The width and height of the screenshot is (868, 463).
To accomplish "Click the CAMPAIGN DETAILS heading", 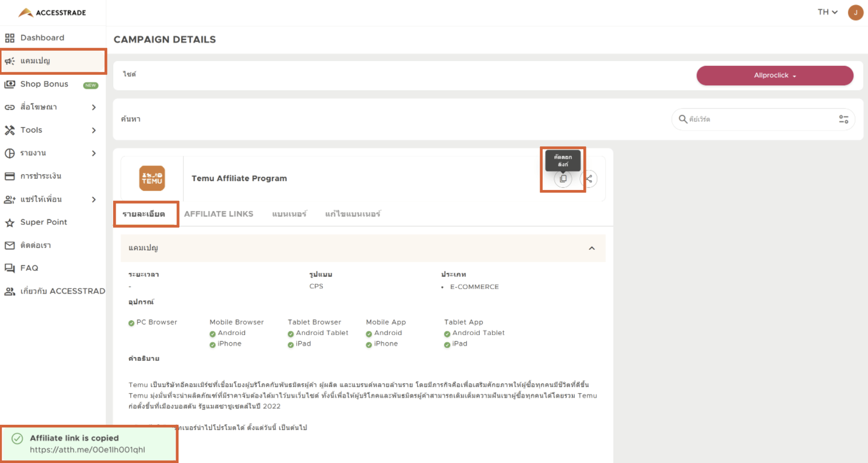I will (x=164, y=40).
